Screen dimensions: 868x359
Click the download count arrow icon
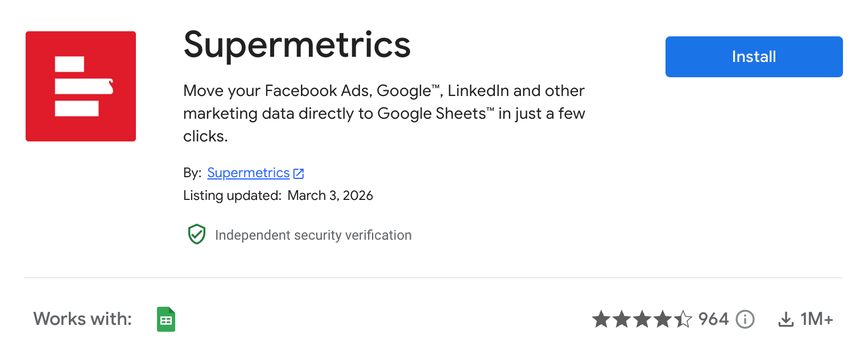[786, 320]
